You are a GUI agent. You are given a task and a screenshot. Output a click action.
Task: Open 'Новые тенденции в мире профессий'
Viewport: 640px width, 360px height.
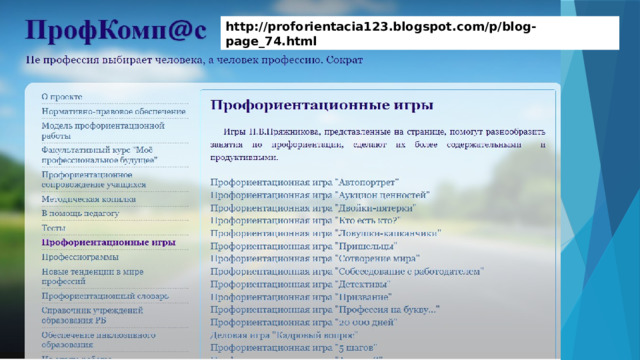pyautogui.click(x=92, y=276)
